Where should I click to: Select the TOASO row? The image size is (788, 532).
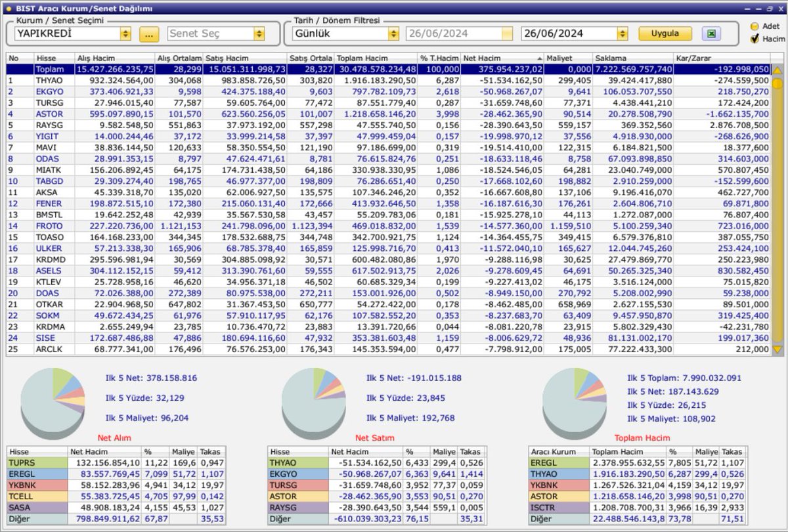tap(388, 237)
